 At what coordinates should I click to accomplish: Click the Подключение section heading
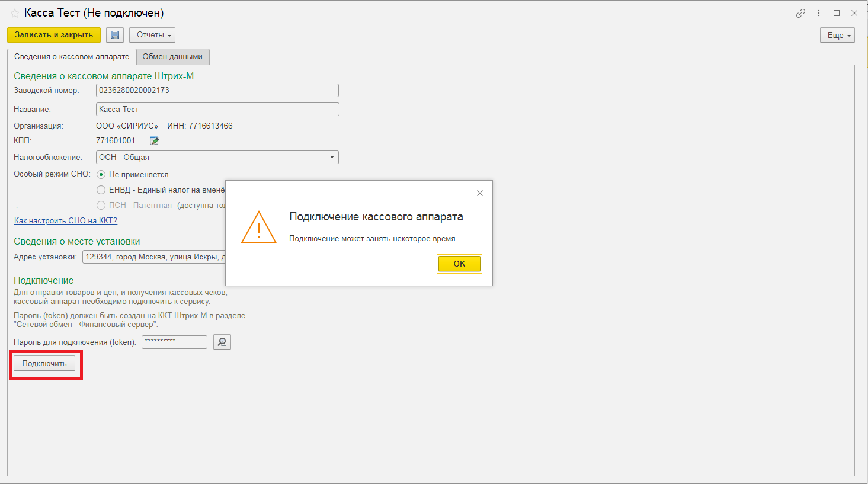(44, 280)
